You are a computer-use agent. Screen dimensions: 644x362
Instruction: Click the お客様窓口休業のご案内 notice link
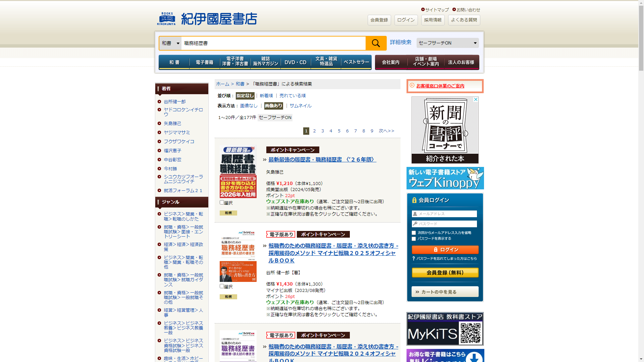[x=440, y=86]
